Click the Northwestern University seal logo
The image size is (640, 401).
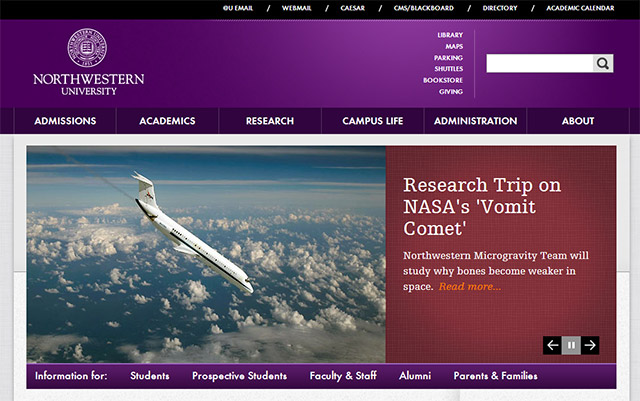(87, 47)
